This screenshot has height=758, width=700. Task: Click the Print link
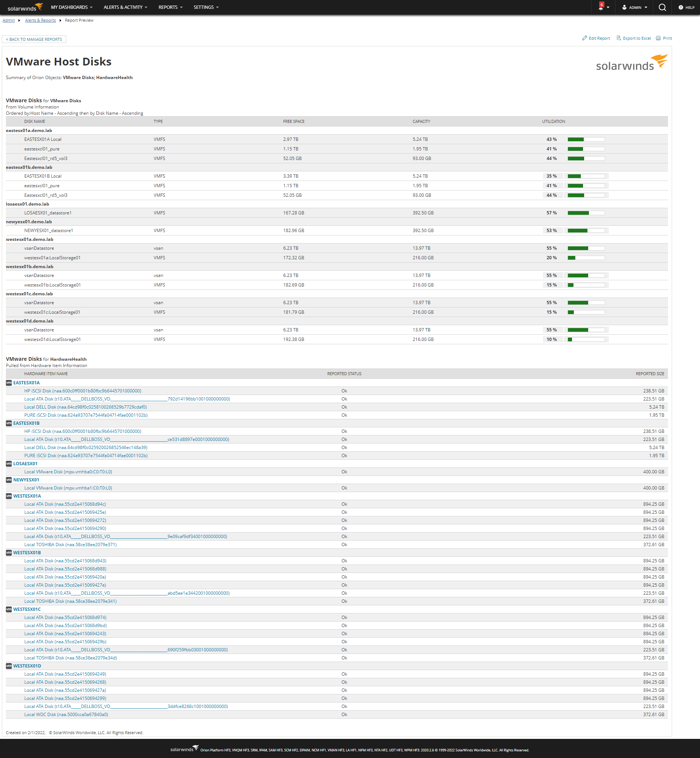coord(667,38)
